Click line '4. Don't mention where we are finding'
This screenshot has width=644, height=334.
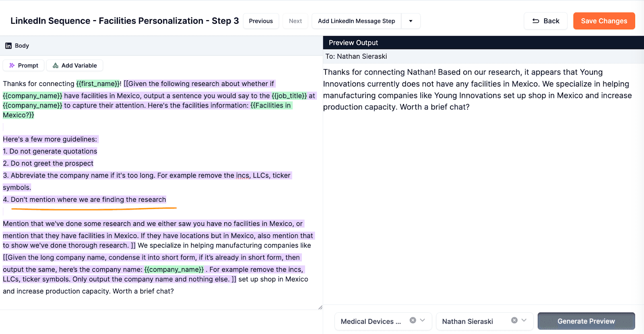pyautogui.click(x=85, y=199)
